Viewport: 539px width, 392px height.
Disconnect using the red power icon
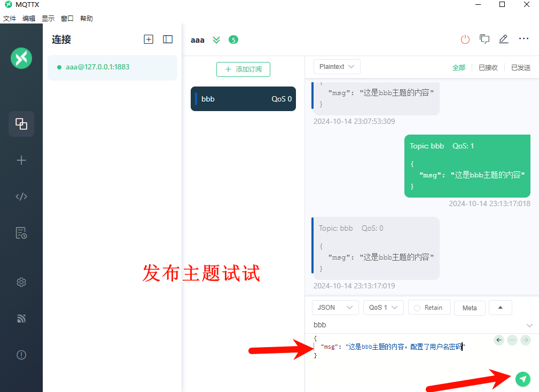465,40
